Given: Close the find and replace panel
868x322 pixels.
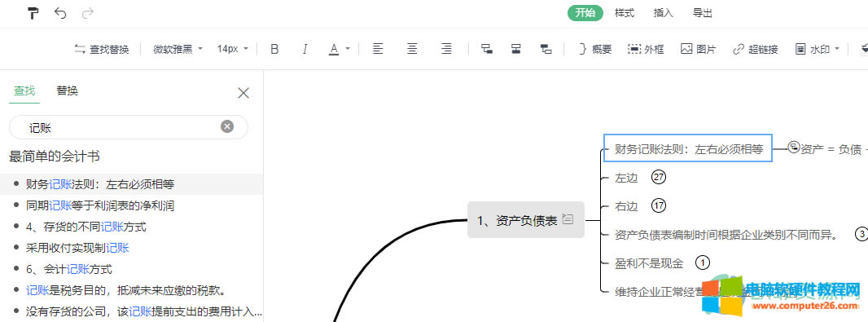Looking at the screenshot, I should 243,93.
